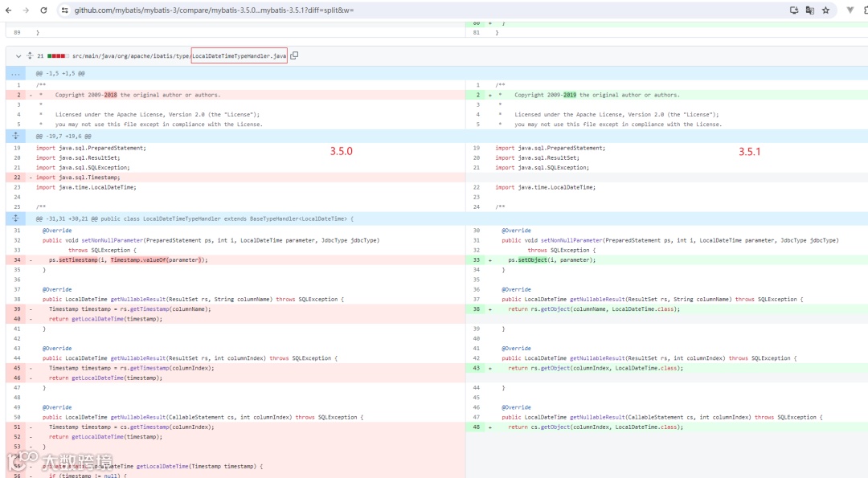Screen dimensions: 868x478
Task: Click the browser forward arrow
Action: [x=26, y=10]
